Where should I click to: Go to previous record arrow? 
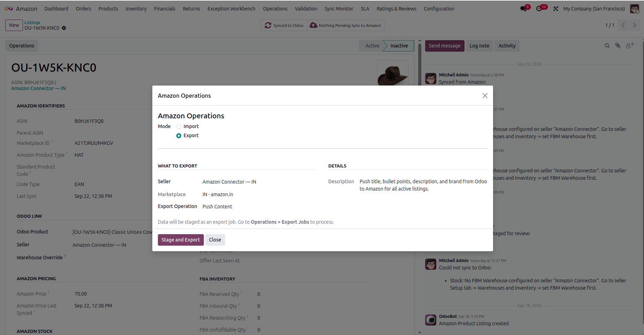(623, 25)
